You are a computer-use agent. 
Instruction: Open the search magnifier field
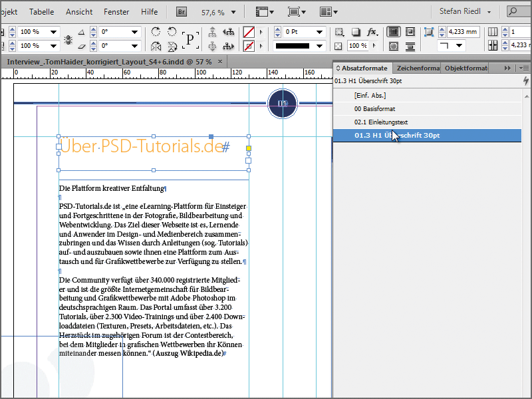519,11
